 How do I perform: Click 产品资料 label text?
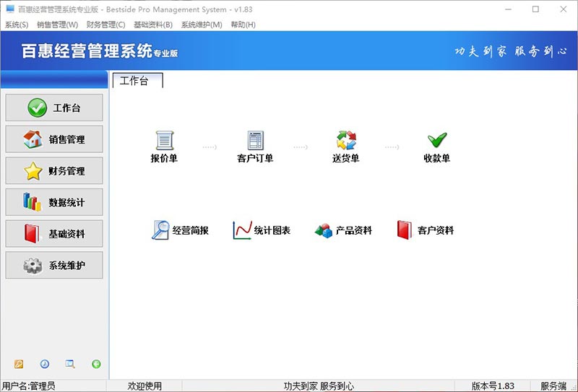[x=354, y=230]
